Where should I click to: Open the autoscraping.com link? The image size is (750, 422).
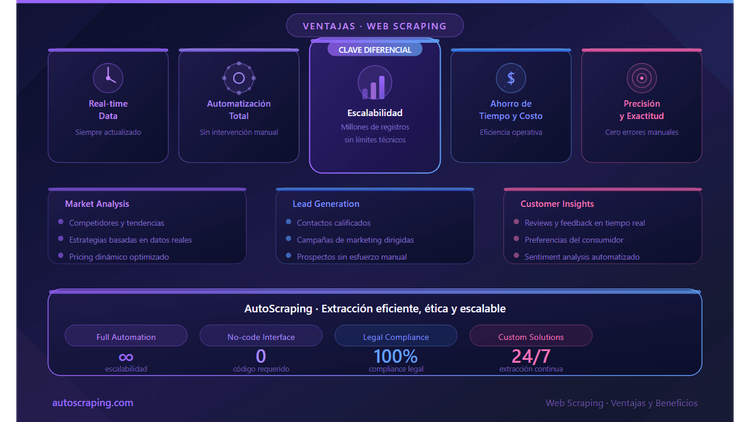tap(93, 403)
